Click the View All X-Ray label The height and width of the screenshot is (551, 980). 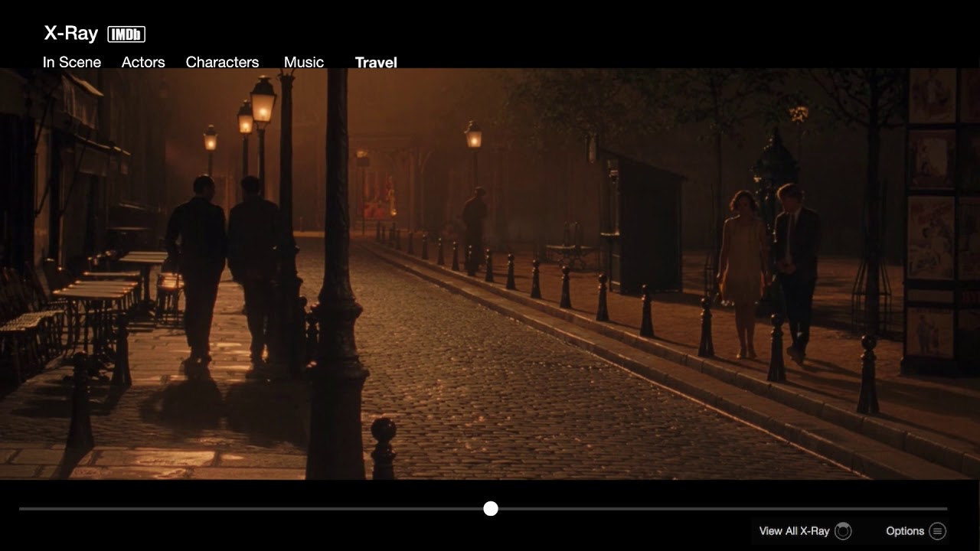coord(794,531)
